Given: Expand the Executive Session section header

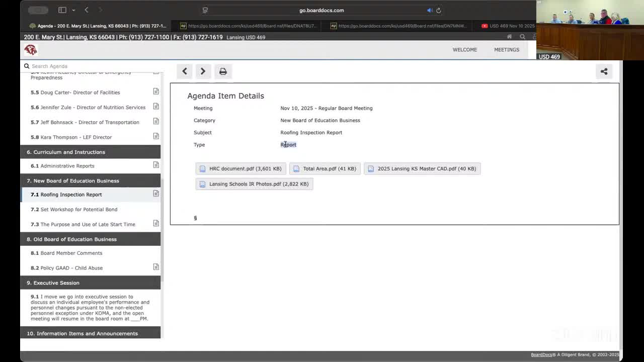Looking at the screenshot, I should [x=56, y=283].
